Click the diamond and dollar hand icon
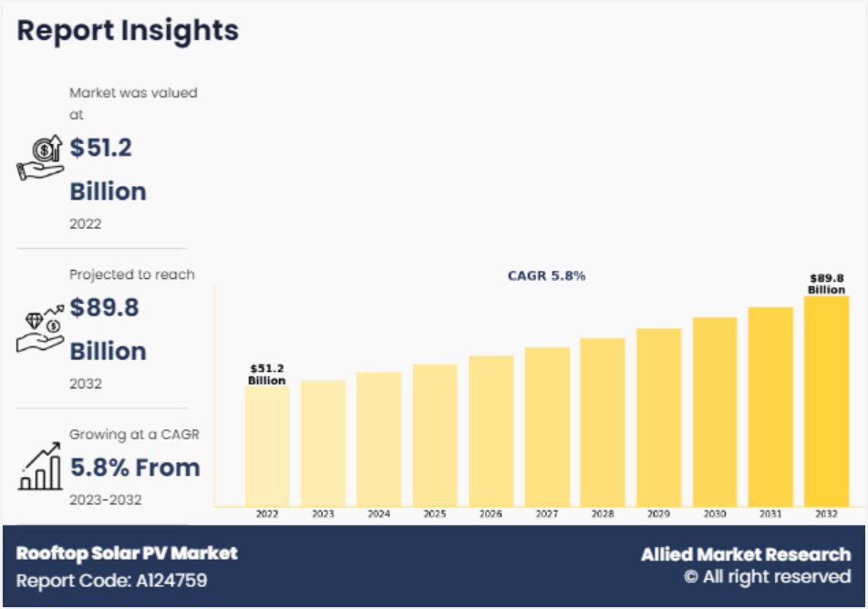 coord(40,329)
